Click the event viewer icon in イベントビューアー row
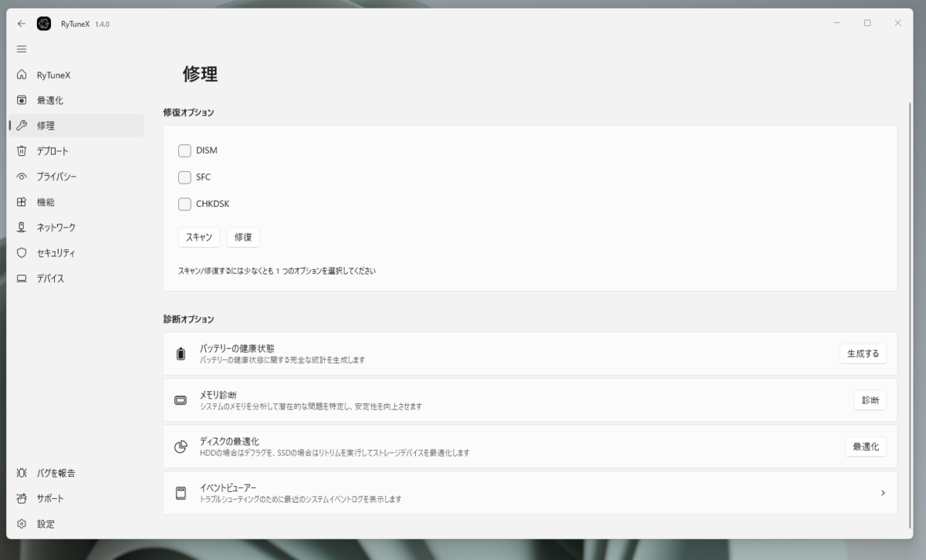926x560 pixels. point(181,493)
